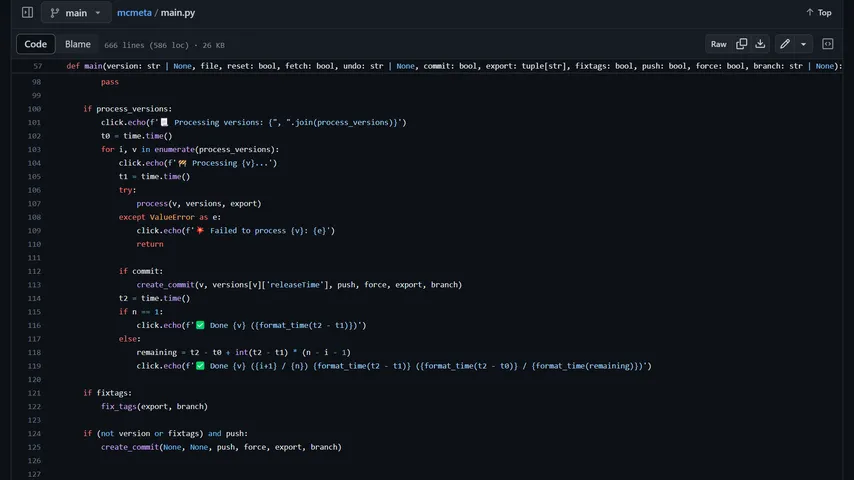This screenshot has width=854, height=480.
Task: Open the Raw file view
Action: 718,44
